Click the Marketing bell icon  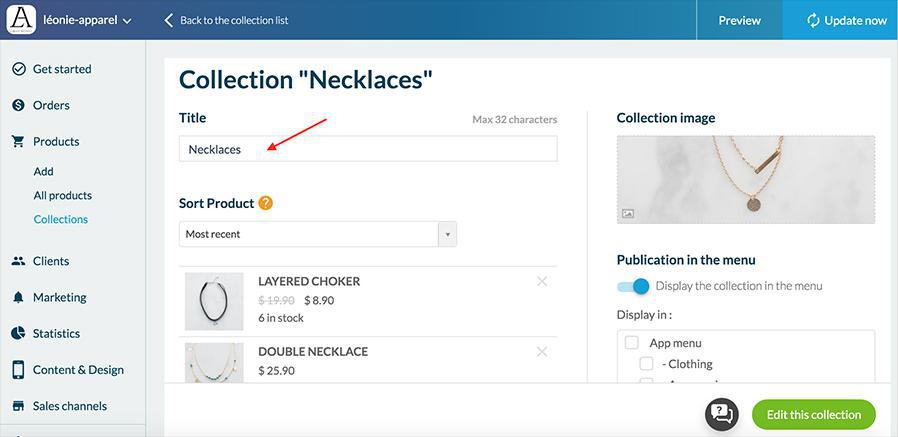pyautogui.click(x=18, y=297)
